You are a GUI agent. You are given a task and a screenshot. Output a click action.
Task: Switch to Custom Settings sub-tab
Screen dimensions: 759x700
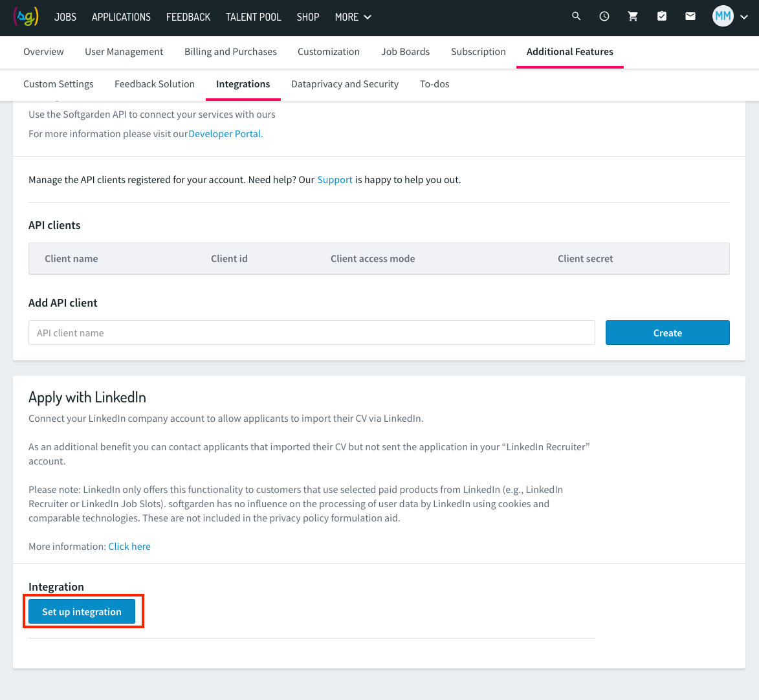[x=59, y=84]
